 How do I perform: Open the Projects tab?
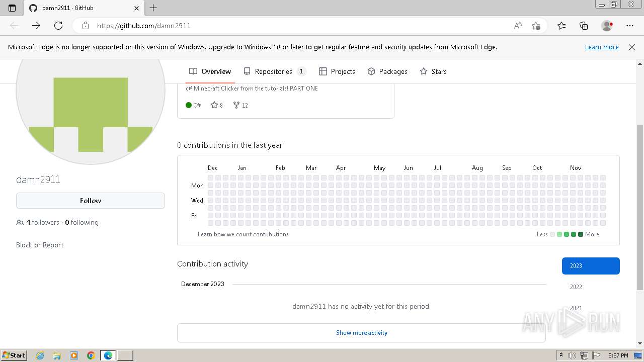coord(337,71)
